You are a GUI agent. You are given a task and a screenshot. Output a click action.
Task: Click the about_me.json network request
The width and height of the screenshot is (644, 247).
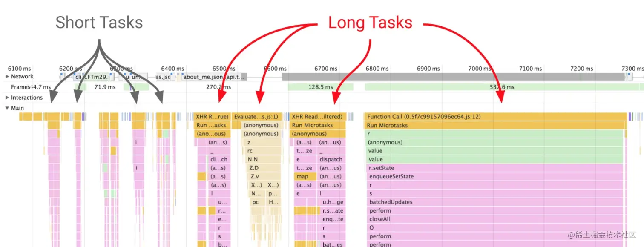click(214, 77)
